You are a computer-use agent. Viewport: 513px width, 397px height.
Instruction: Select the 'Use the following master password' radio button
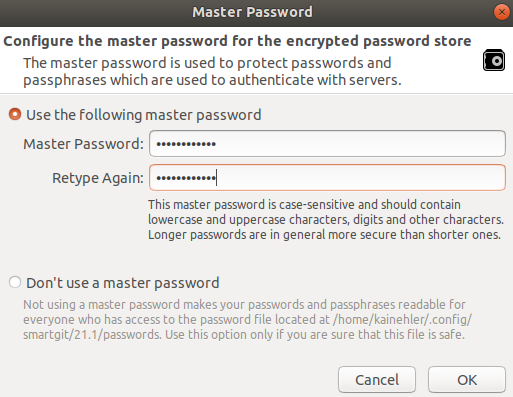point(15,114)
